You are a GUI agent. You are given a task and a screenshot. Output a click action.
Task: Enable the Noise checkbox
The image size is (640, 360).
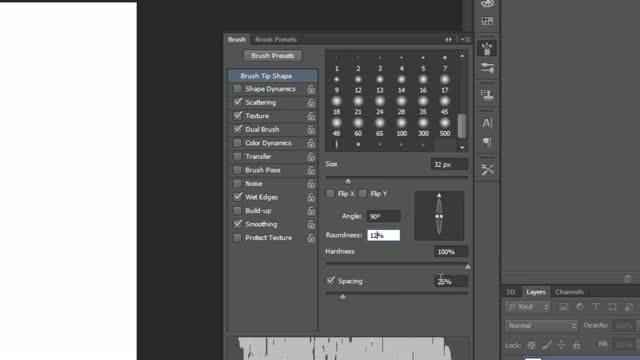tap(237, 183)
